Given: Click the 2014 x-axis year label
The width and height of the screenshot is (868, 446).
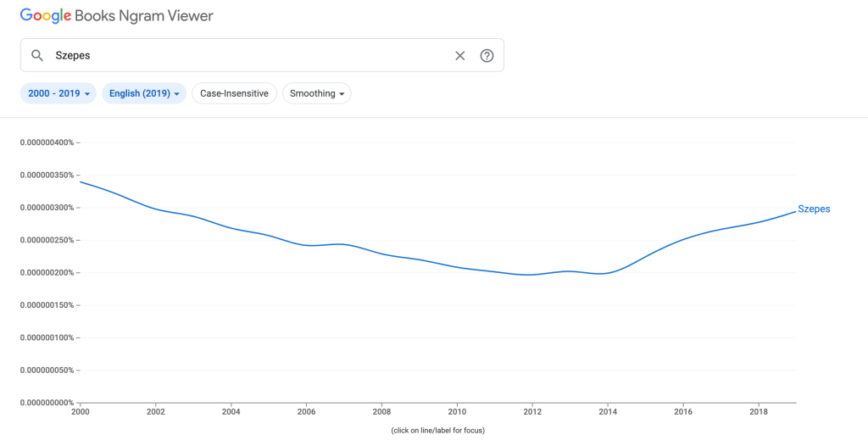Looking at the screenshot, I should [x=608, y=411].
